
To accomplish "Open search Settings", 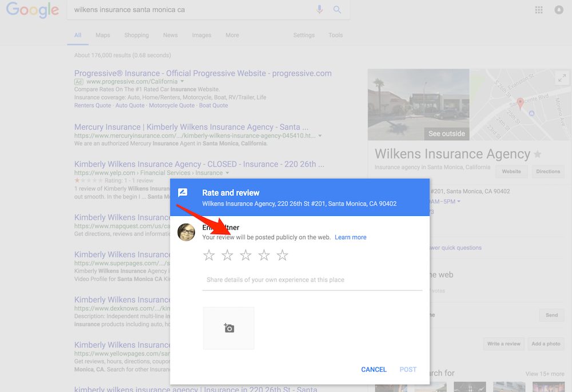I will (x=304, y=35).
